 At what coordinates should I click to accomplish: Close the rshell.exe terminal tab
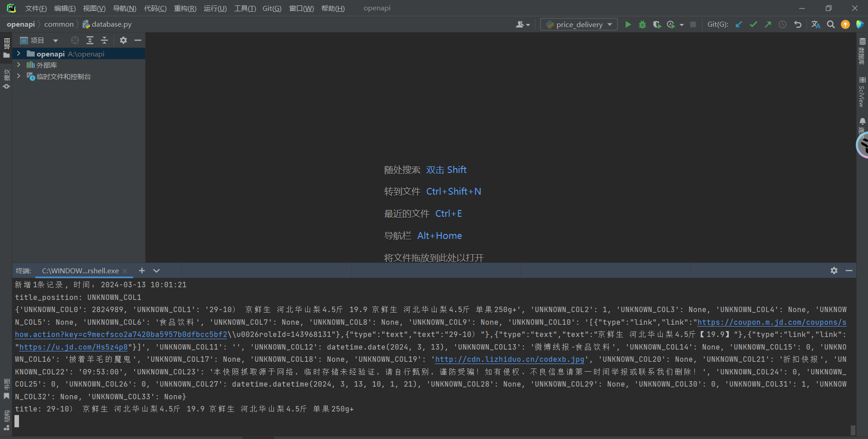click(x=125, y=271)
